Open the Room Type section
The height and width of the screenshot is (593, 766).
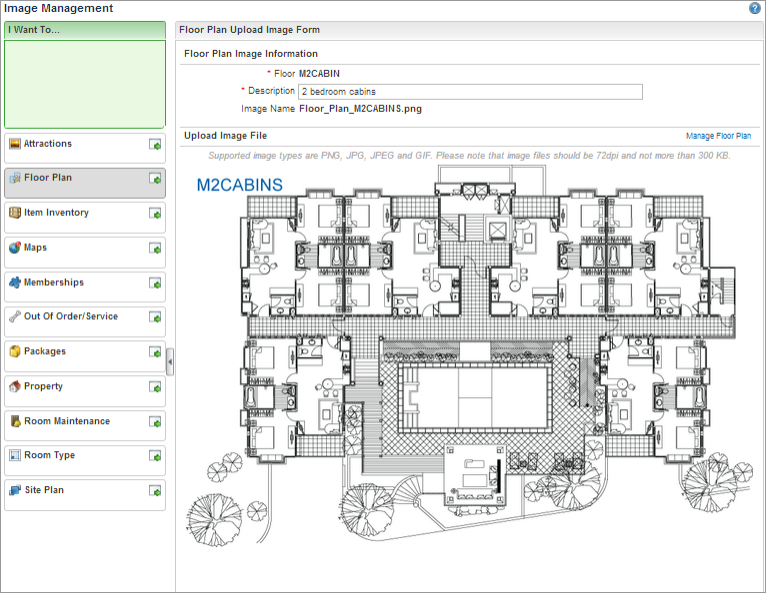pyautogui.click(x=85, y=460)
